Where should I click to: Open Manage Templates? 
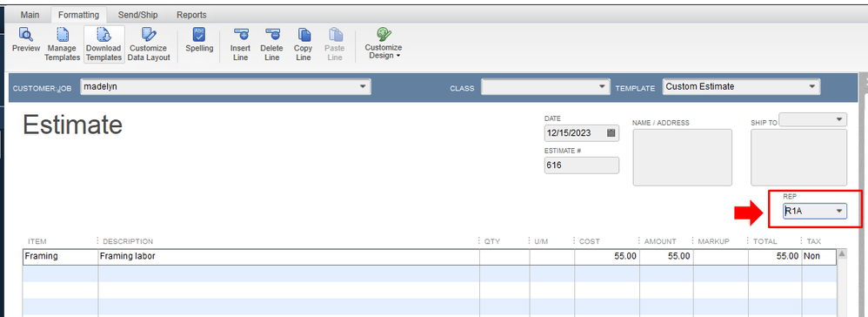[x=62, y=44]
